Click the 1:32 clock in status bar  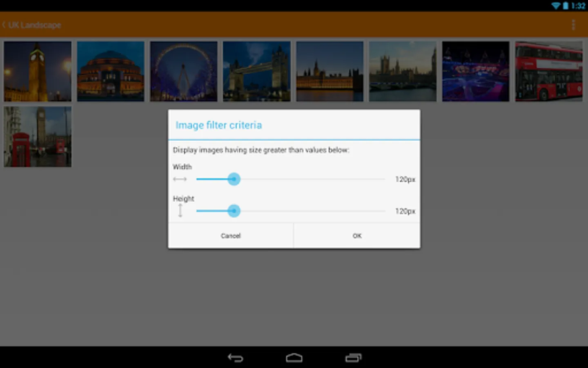click(578, 6)
